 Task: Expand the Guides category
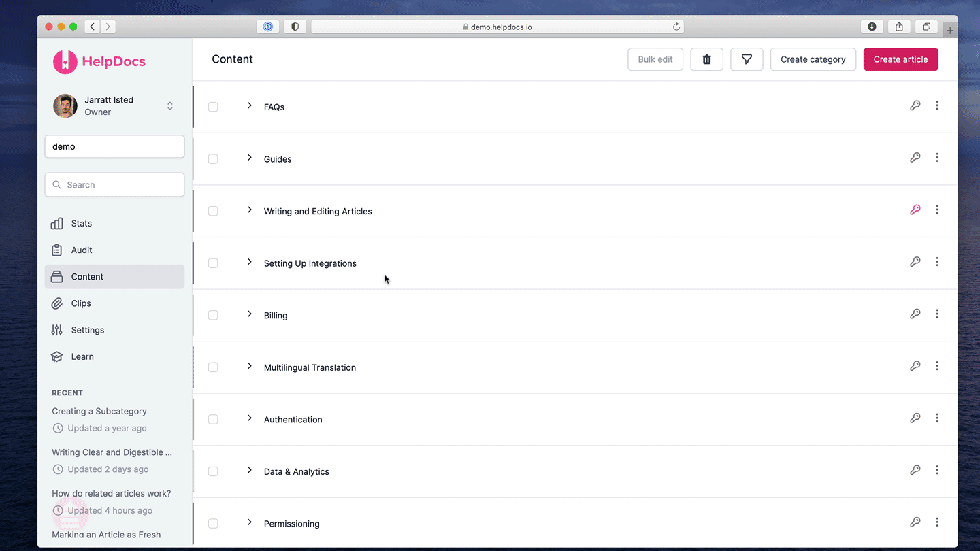coord(249,158)
